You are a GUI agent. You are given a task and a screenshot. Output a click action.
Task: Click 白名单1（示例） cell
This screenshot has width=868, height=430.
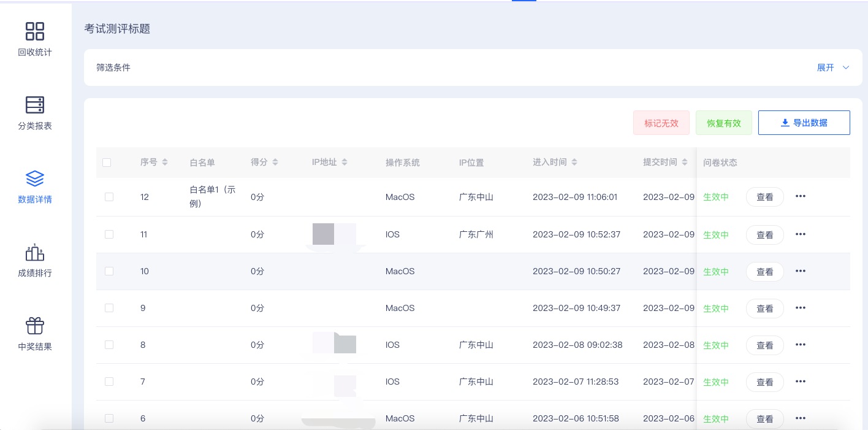coord(213,197)
